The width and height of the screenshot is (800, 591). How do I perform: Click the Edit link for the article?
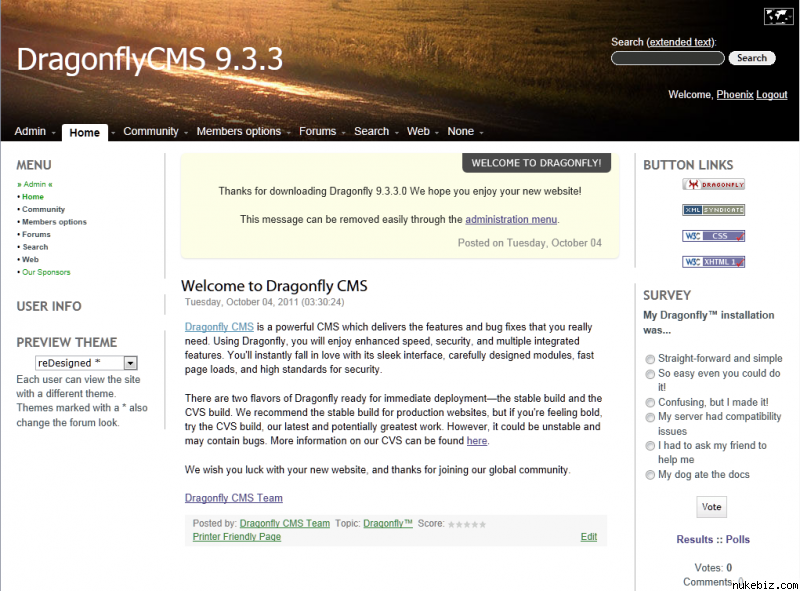coord(589,536)
